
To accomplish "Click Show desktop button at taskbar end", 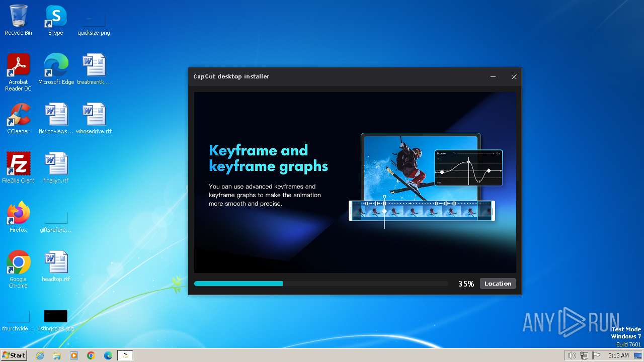I will (638, 355).
